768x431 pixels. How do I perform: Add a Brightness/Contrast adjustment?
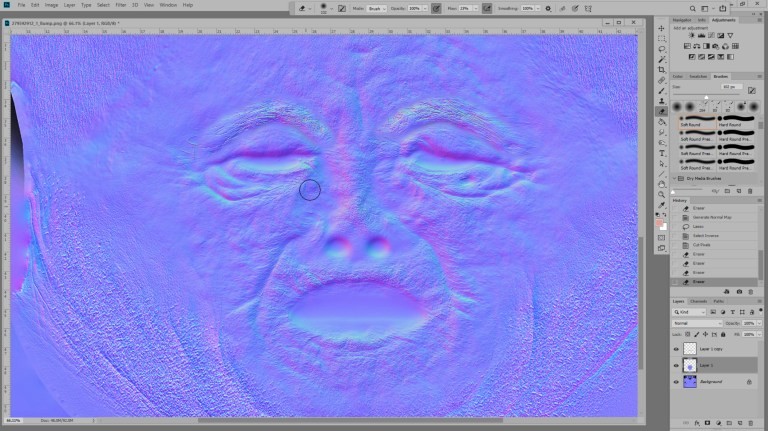(692, 35)
